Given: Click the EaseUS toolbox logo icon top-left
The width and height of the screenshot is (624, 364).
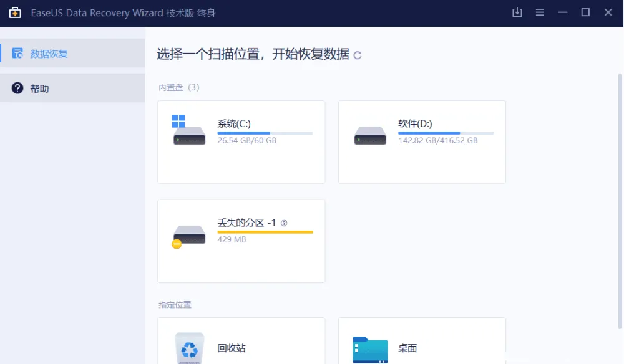Looking at the screenshot, I should [15, 12].
